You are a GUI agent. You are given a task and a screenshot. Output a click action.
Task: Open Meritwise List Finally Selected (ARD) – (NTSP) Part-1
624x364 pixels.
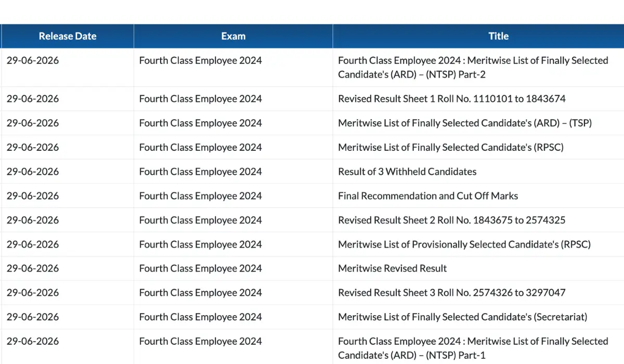click(x=473, y=348)
